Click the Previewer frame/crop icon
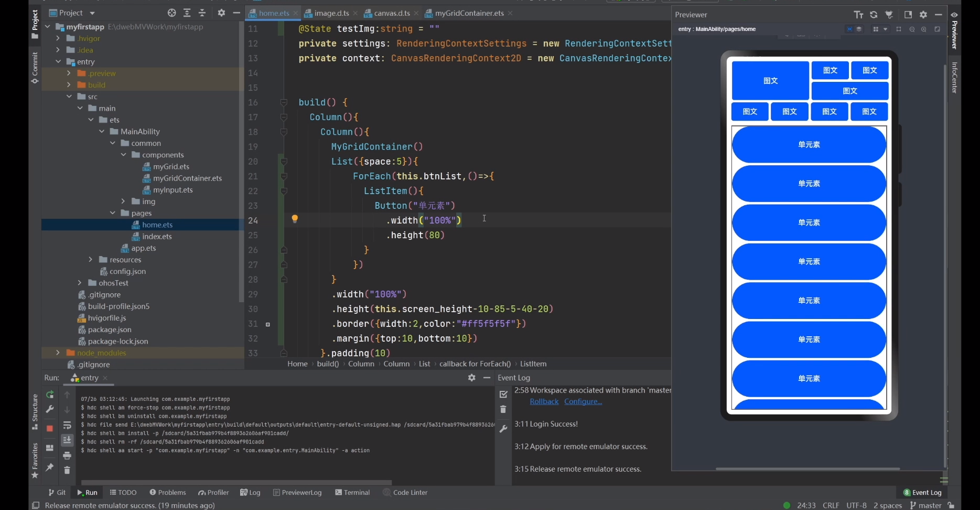 tap(899, 29)
